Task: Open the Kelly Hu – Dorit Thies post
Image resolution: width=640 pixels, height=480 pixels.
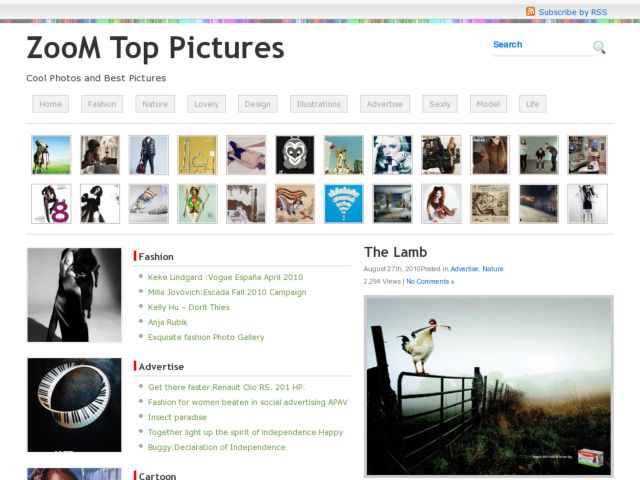Action: [189, 307]
